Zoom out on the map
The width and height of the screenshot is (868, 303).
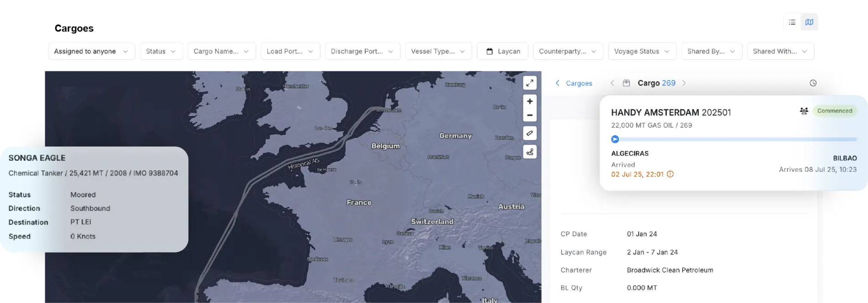pyautogui.click(x=529, y=115)
